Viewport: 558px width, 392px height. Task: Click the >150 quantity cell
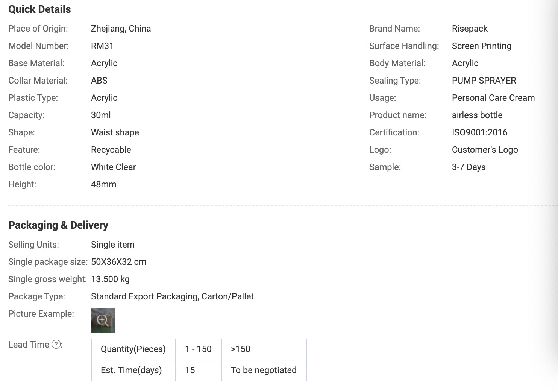pos(264,349)
